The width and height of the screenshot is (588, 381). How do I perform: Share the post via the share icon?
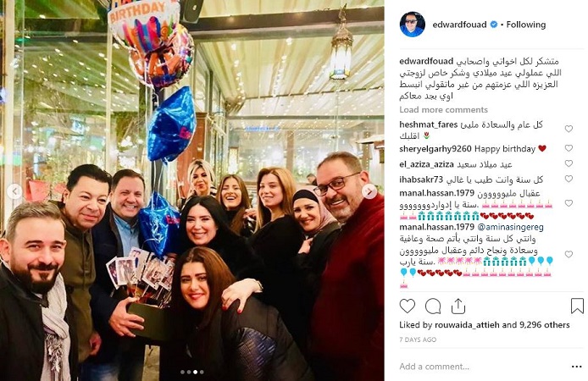tap(458, 306)
